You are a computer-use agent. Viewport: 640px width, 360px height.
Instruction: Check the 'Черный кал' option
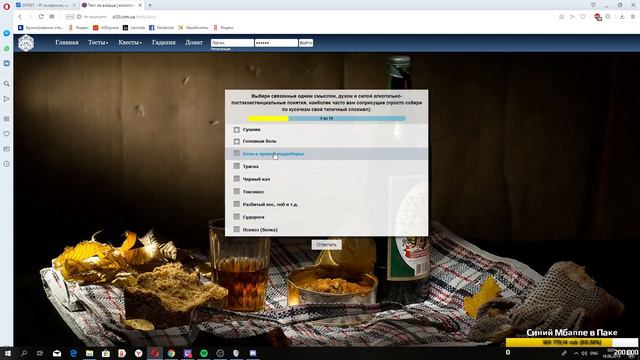click(237, 179)
